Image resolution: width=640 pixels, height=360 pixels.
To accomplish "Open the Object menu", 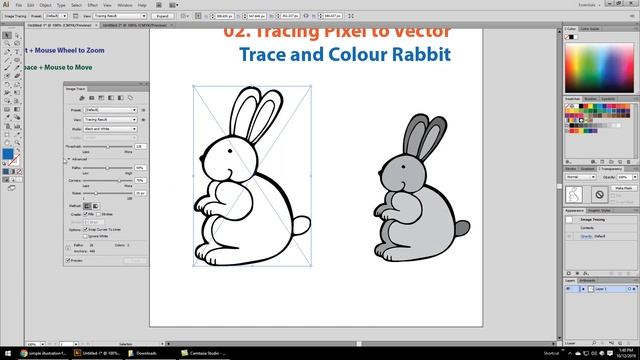I will (45, 5).
